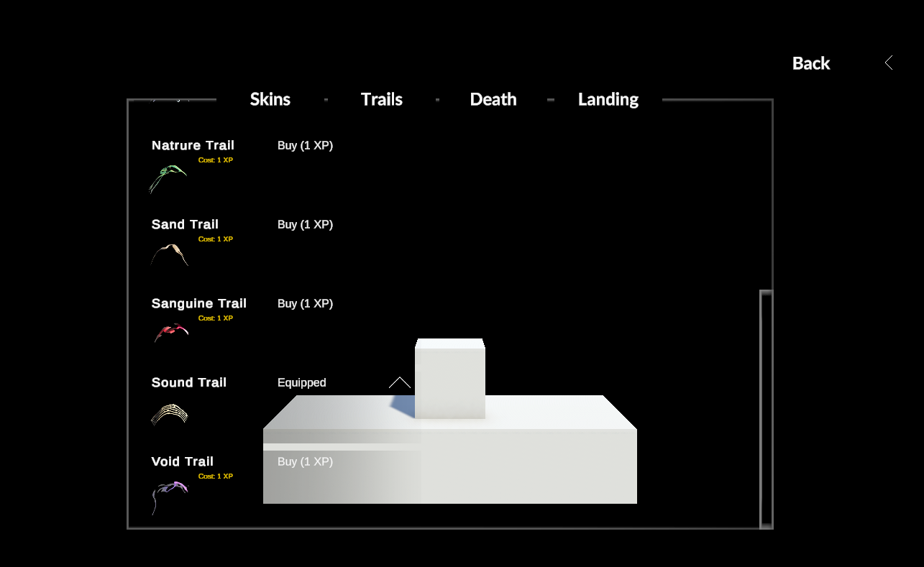Click the green Natrure Trail preview icon

tap(168, 179)
